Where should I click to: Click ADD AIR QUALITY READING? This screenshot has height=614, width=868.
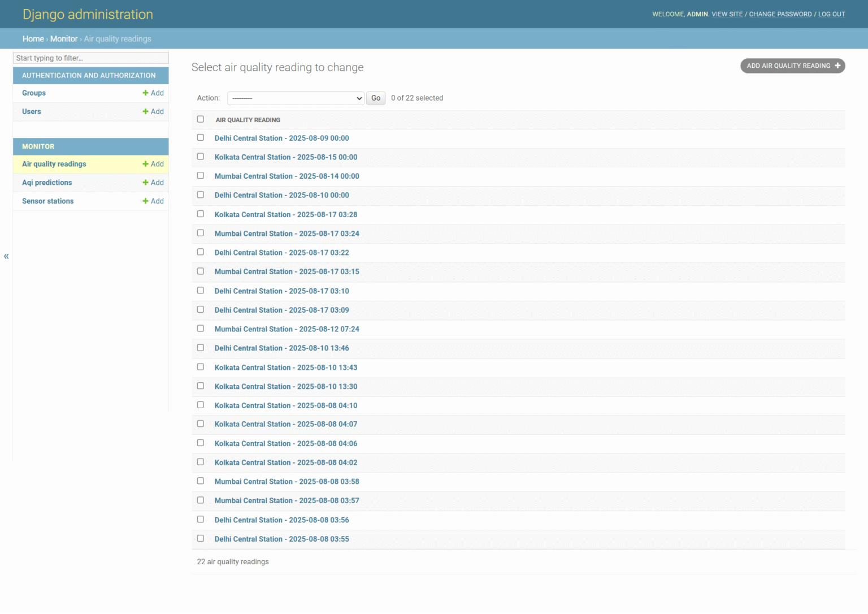792,66
